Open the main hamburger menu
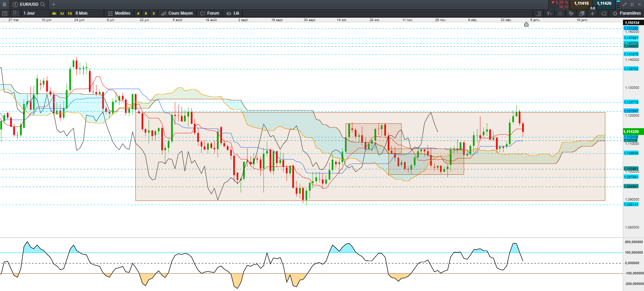 tap(4, 4)
